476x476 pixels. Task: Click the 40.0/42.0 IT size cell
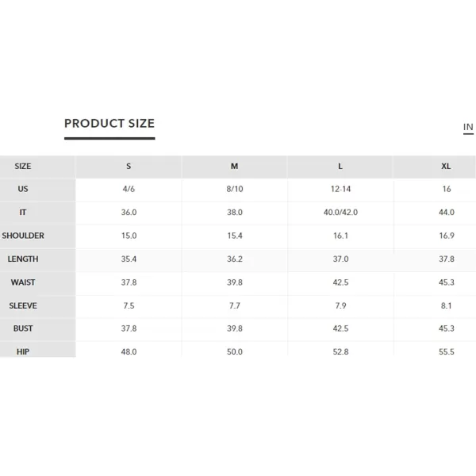coord(340,212)
